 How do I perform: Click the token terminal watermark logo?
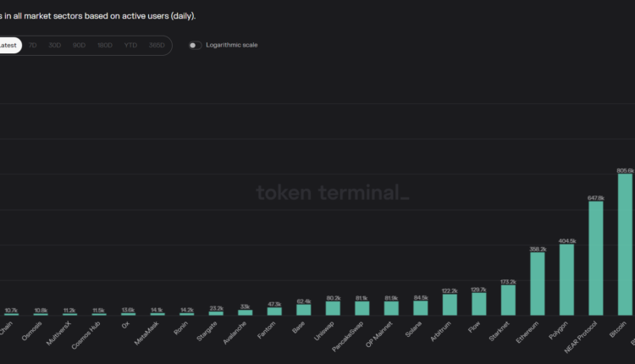coord(333,193)
